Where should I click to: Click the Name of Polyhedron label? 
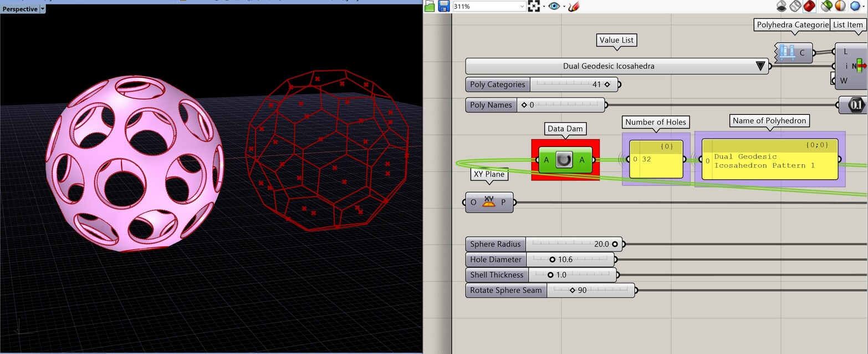770,120
